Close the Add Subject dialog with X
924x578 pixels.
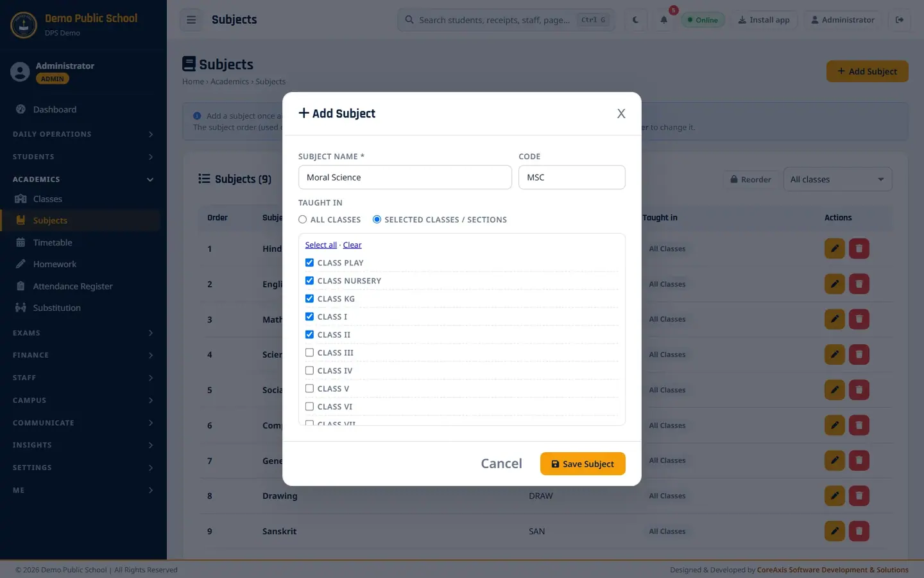(x=621, y=114)
